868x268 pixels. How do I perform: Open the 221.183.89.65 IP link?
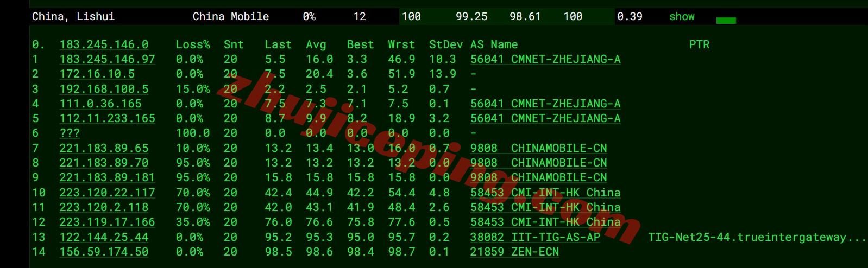pyautogui.click(x=104, y=148)
